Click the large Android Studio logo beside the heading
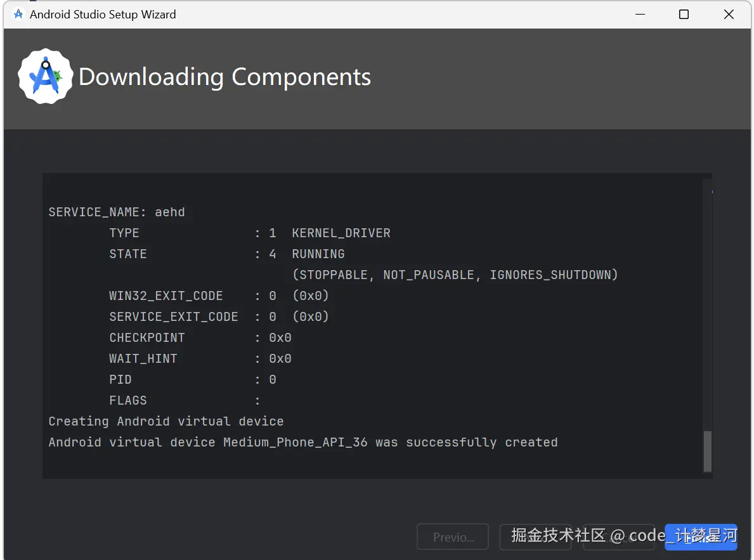754x560 pixels. click(x=46, y=76)
